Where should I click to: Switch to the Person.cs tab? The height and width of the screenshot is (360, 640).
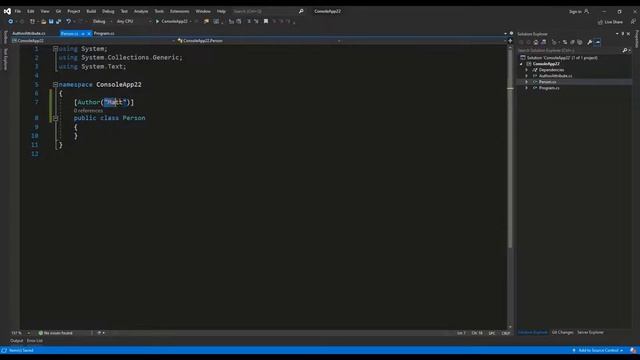69,33
